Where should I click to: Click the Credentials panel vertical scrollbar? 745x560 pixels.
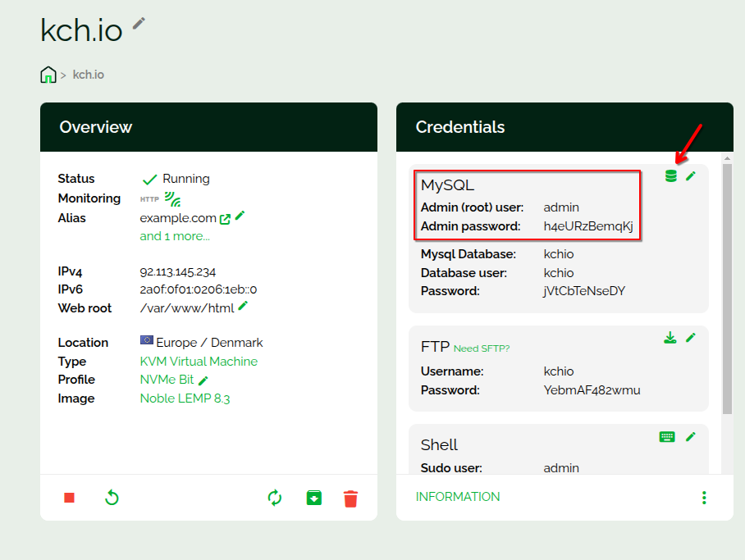pyautogui.click(x=727, y=287)
